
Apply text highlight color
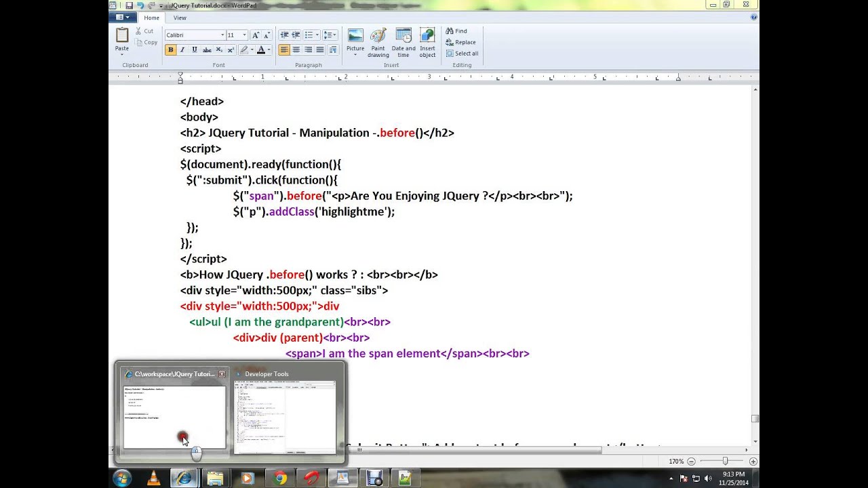point(243,49)
